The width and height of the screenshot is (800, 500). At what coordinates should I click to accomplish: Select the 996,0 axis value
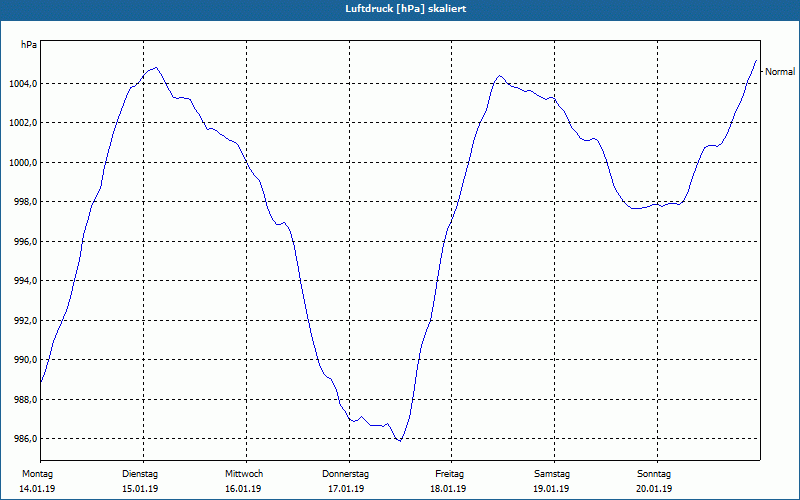click(x=25, y=241)
